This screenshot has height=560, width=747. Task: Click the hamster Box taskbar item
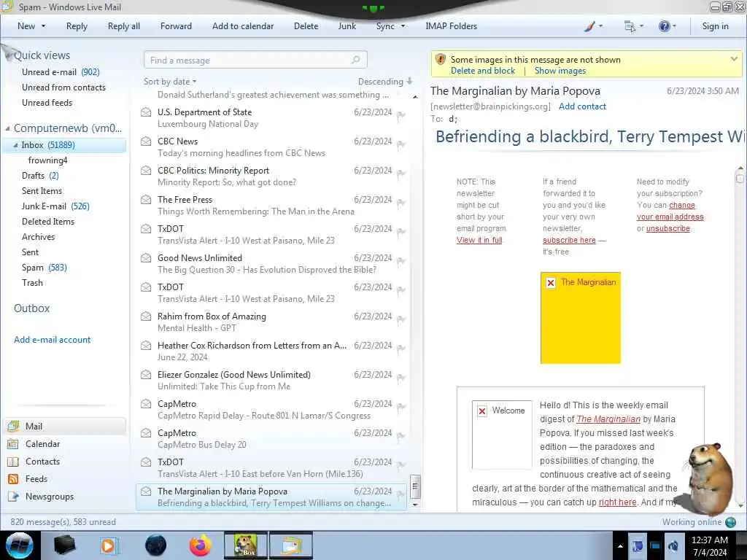pyautogui.click(x=246, y=545)
